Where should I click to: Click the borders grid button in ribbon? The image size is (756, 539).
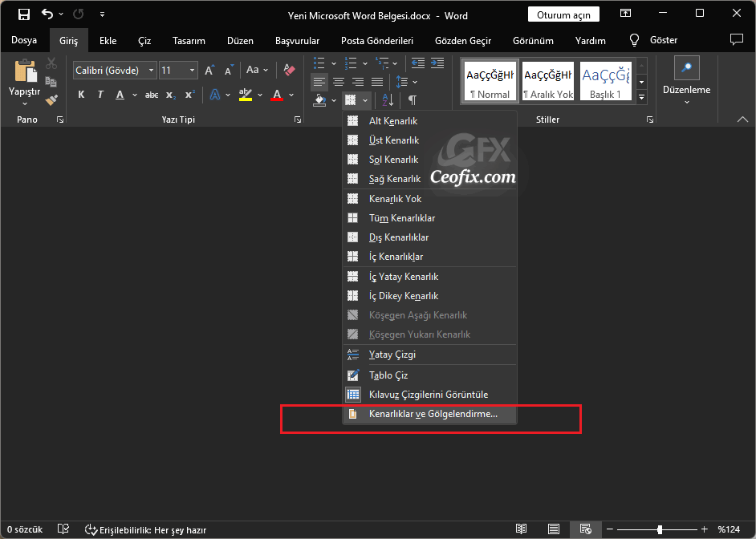351,100
